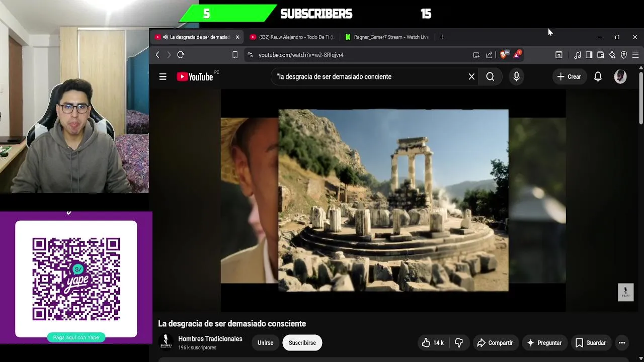Viewport: 644px width, 362px height.
Task: Open Brave Rewards triangle icon
Action: [x=517, y=54]
